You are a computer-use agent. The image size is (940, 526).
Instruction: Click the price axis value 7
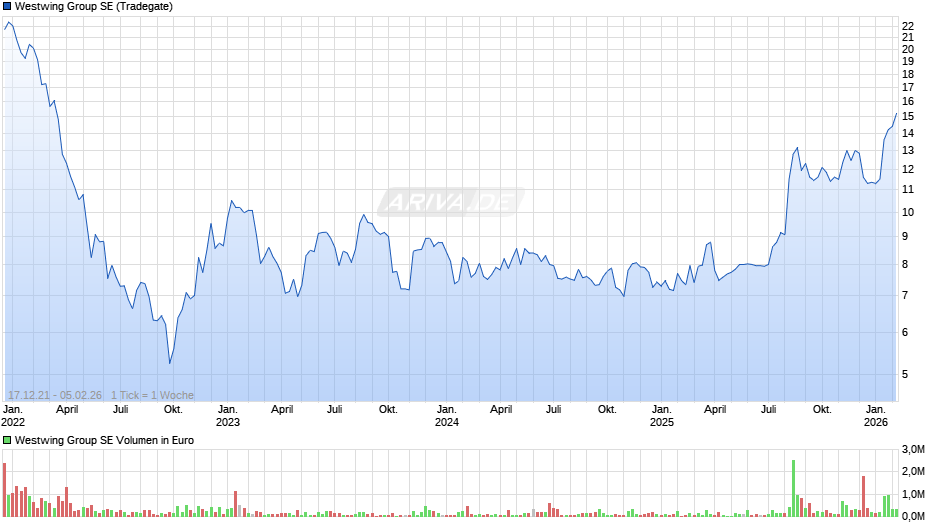[x=905, y=295]
